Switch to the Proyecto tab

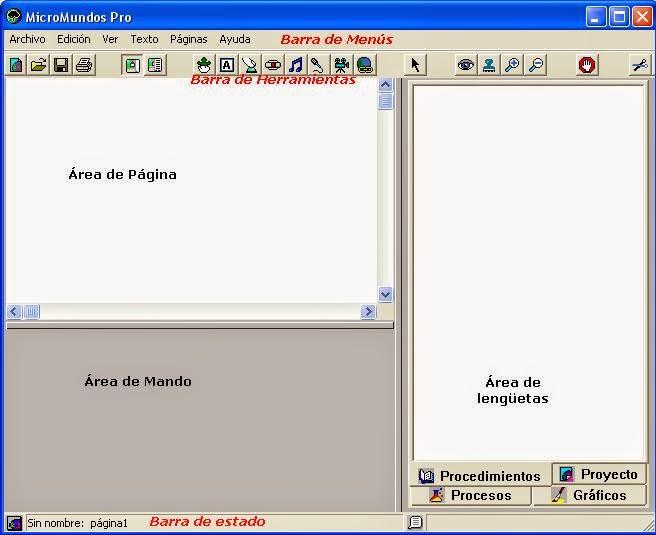click(x=599, y=474)
